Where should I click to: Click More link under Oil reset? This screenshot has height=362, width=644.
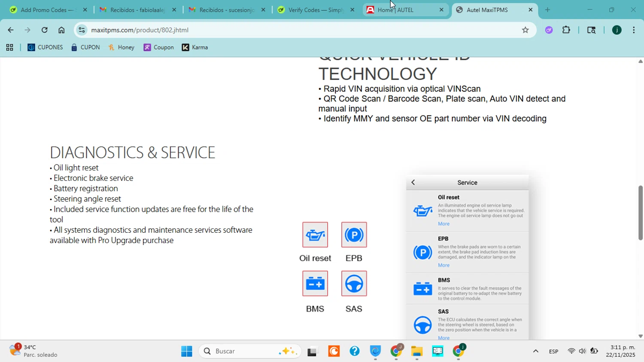point(444,224)
